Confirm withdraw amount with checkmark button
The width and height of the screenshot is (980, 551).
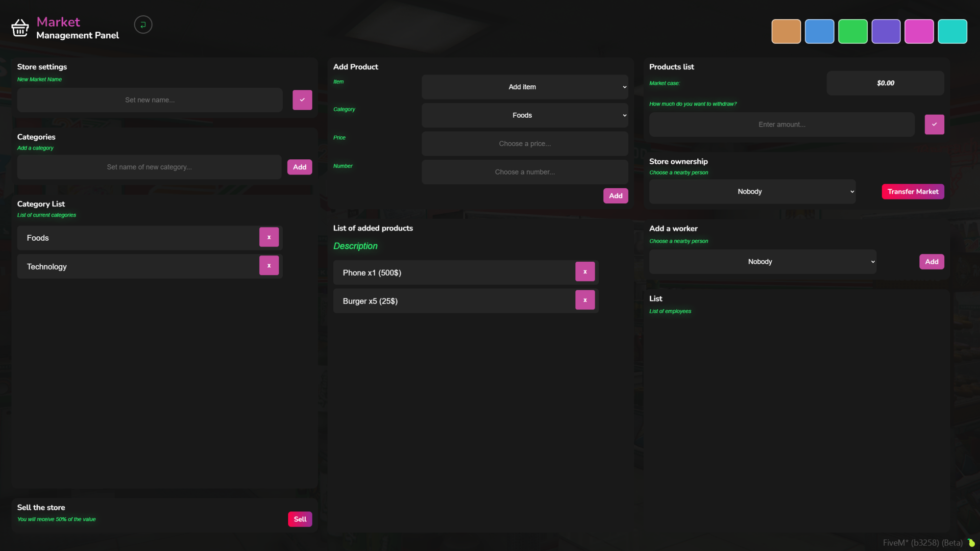click(x=934, y=125)
